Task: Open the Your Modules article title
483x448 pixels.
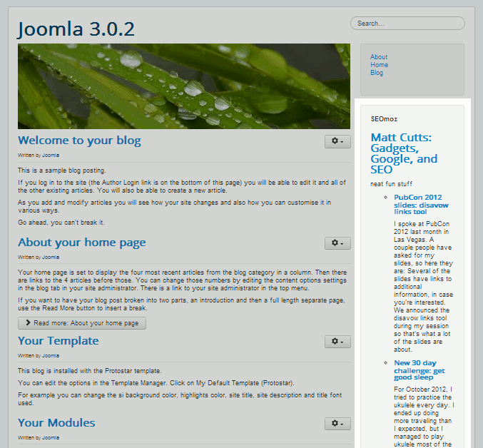Action: (56, 423)
